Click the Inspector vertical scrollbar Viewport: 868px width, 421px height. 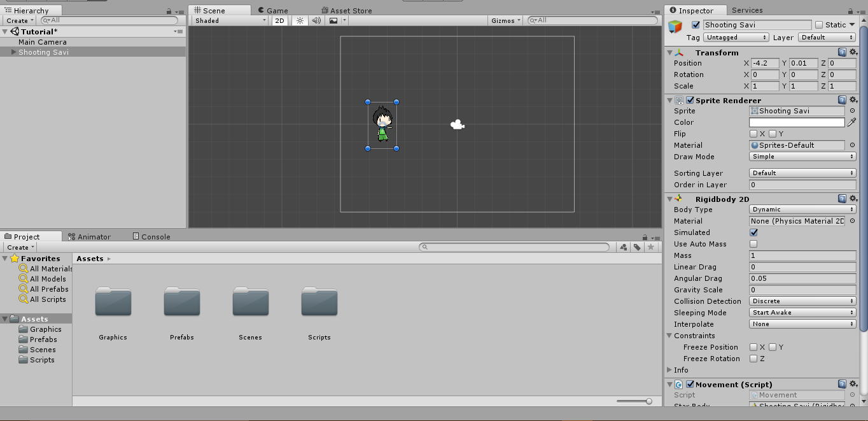click(864, 178)
